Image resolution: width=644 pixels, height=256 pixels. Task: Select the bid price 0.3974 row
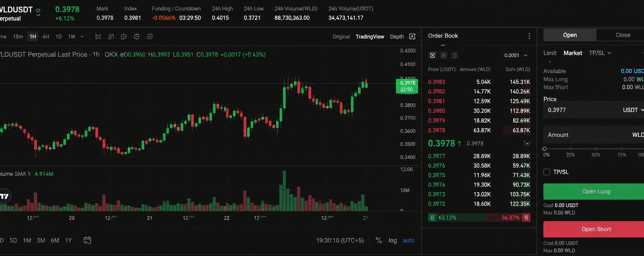click(479, 185)
